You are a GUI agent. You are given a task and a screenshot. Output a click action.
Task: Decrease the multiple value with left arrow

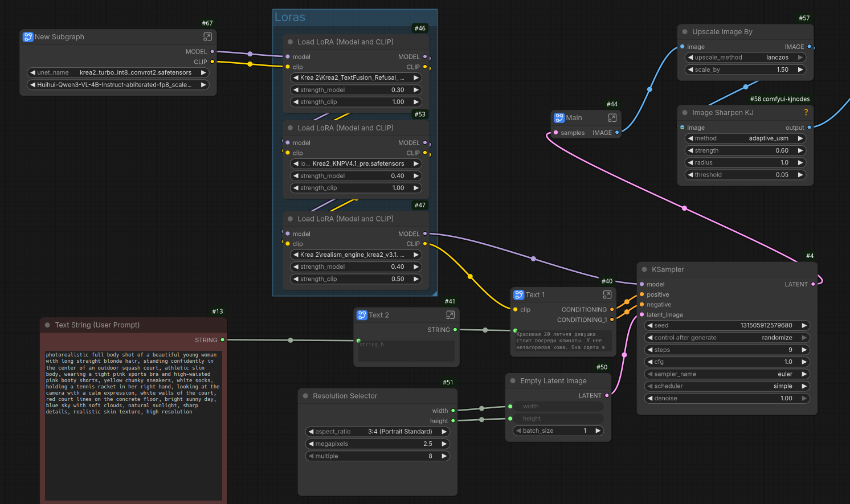pyautogui.click(x=311, y=456)
